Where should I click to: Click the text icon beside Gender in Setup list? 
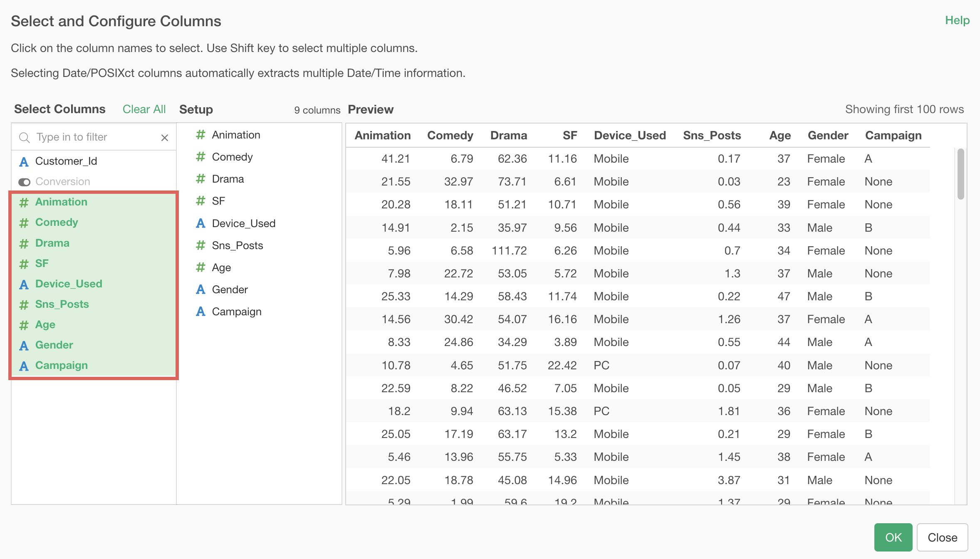pos(201,289)
